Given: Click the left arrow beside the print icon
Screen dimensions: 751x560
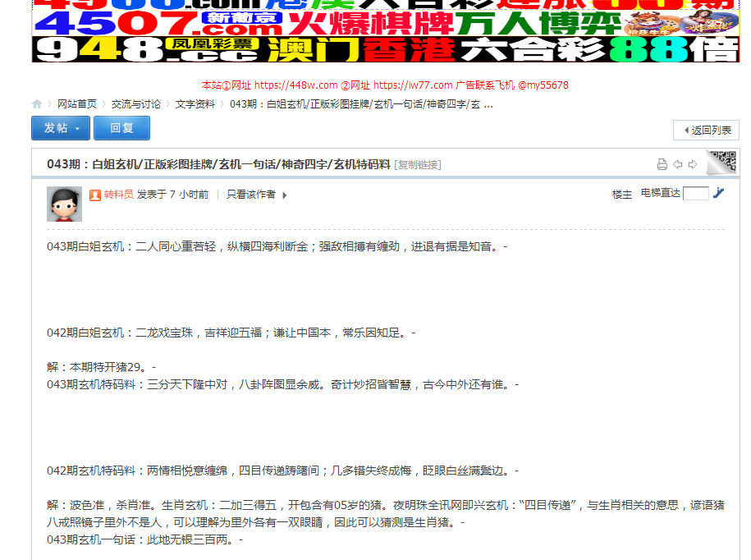Looking at the screenshot, I should tap(678, 164).
